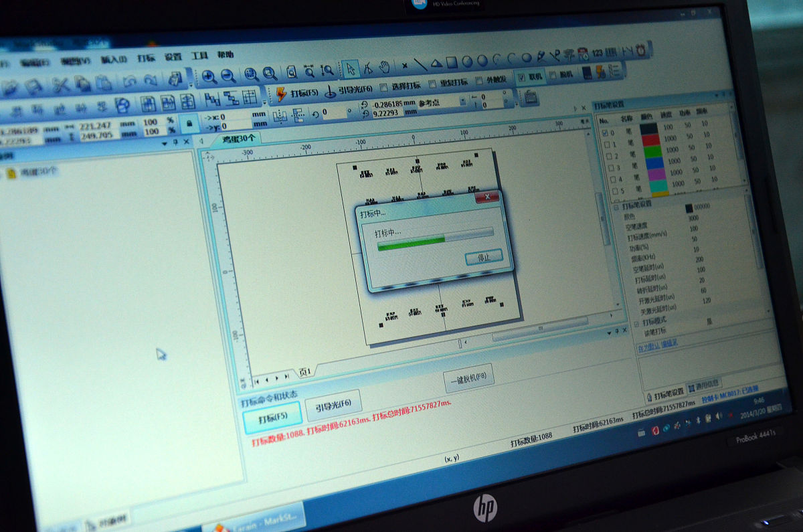Enable the 选择打标 checkbox
The image size is (803, 532).
coord(384,87)
